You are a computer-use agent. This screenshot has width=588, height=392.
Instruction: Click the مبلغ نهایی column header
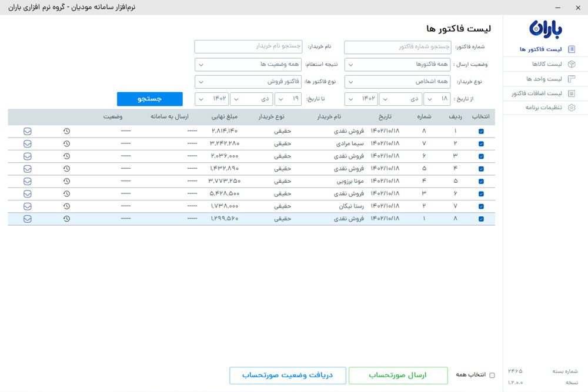tap(225, 116)
